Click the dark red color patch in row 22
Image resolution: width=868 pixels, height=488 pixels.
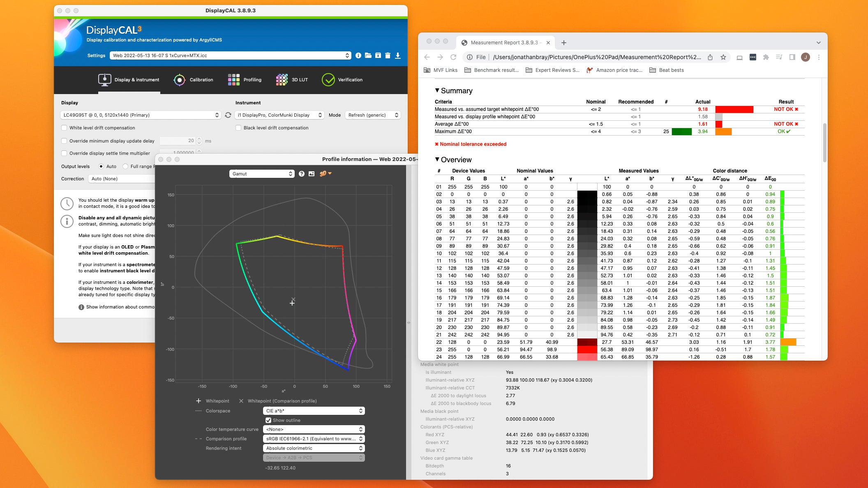(587, 342)
